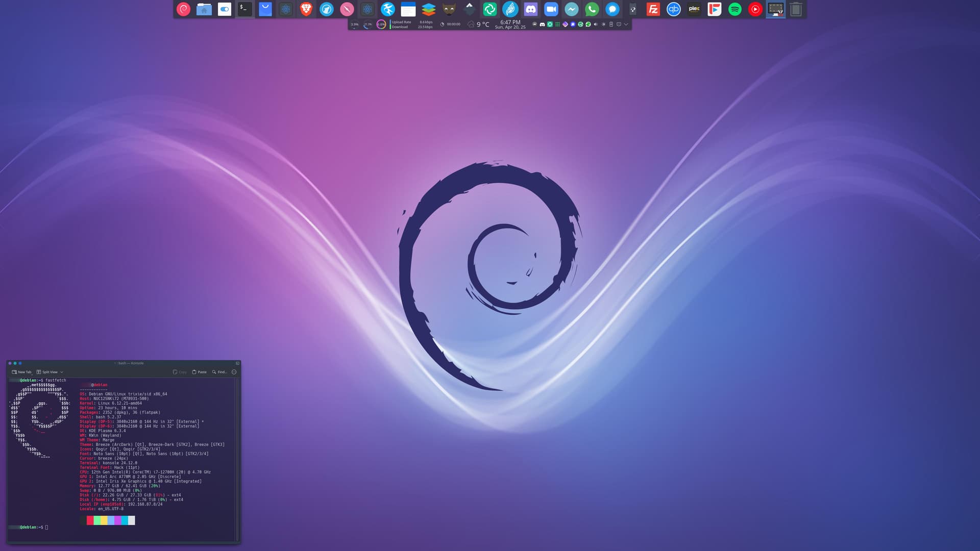Click the 'Shell: bash 5.2.37' line

point(101,417)
